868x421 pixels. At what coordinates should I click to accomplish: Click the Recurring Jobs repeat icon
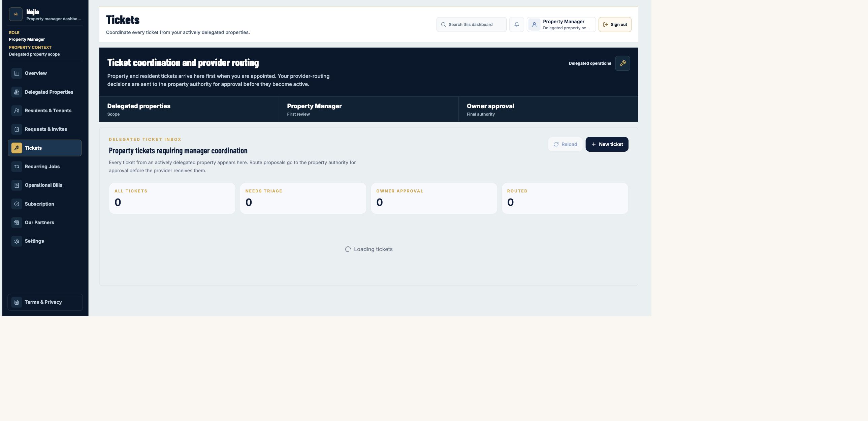pyautogui.click(x=17, y=167)
